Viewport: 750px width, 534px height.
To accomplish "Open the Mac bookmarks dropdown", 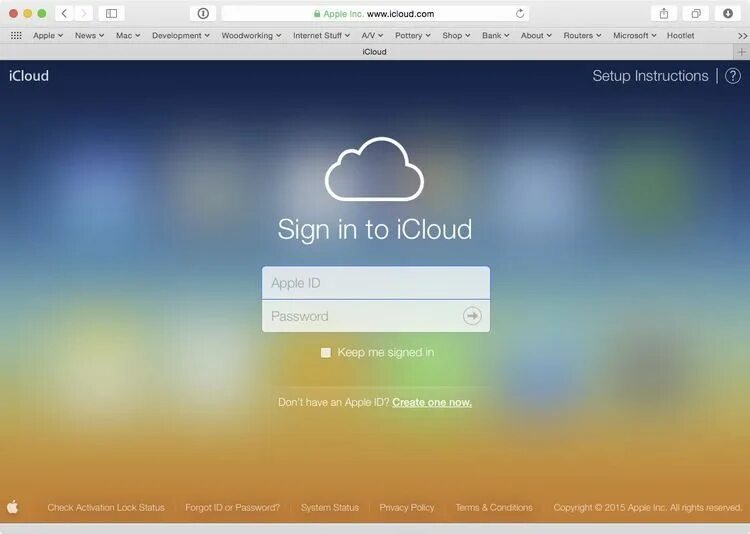I will [x=128, y=35].
